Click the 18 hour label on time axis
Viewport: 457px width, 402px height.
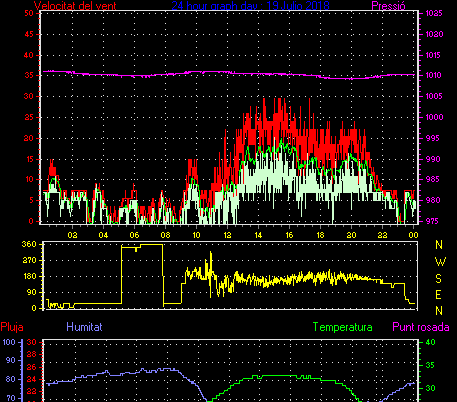tap(320, 235)
